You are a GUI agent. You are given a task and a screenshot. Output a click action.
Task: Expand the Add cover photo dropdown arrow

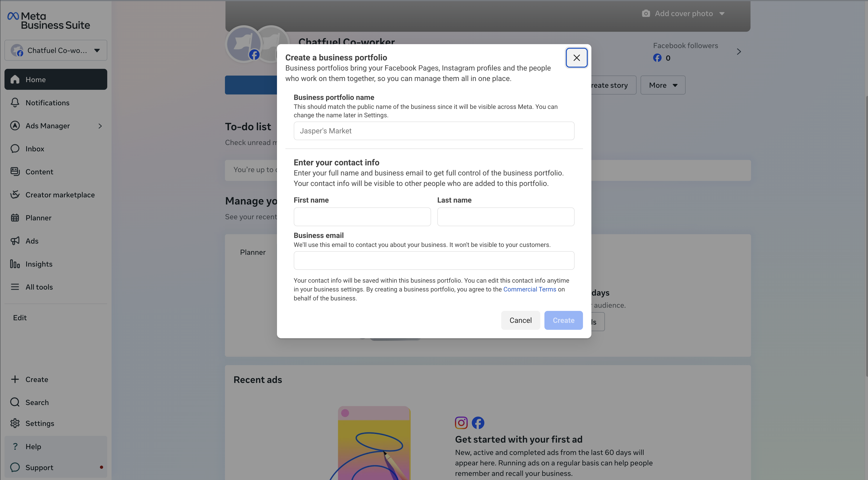click(722, 14)
